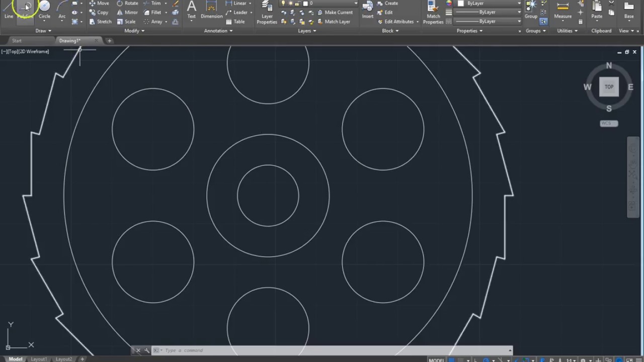Select the Linear dimension tool

pos(236,3)
